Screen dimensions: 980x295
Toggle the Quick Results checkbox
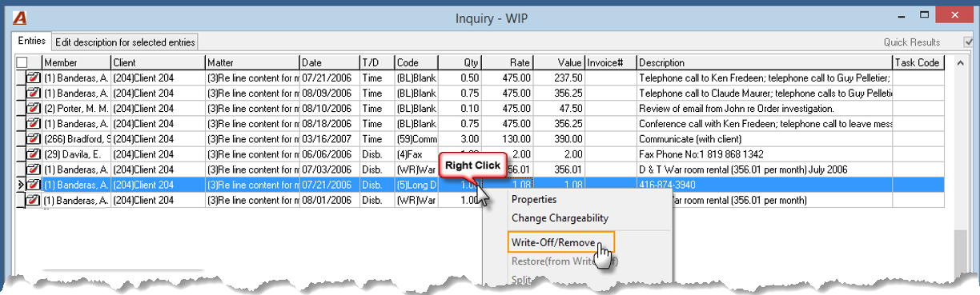click(x=969, y=42)
